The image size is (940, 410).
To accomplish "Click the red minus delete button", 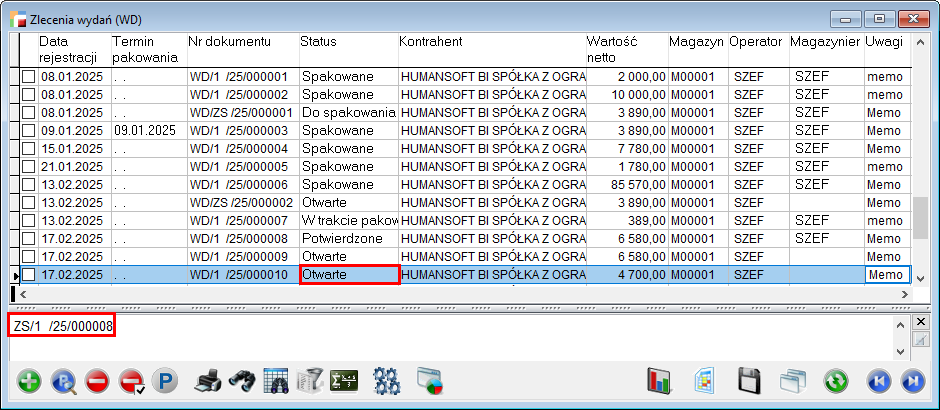I will pos(97,381).
